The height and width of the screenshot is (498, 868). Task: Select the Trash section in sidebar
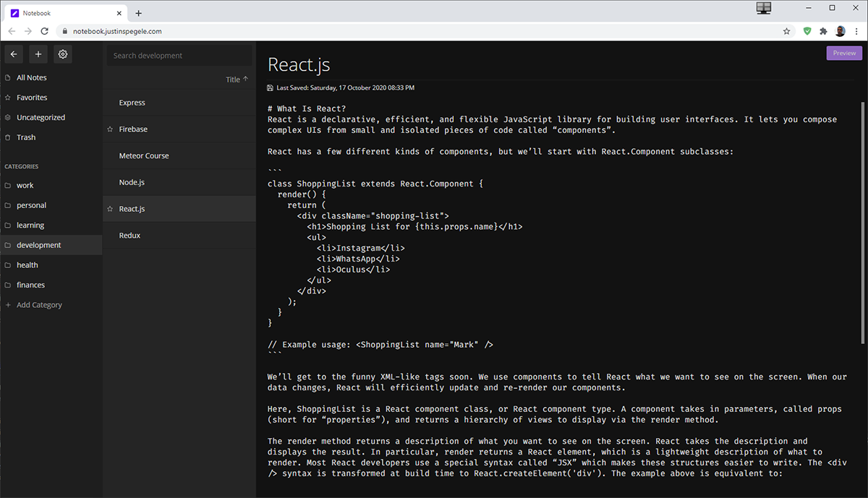click(26, 137)
